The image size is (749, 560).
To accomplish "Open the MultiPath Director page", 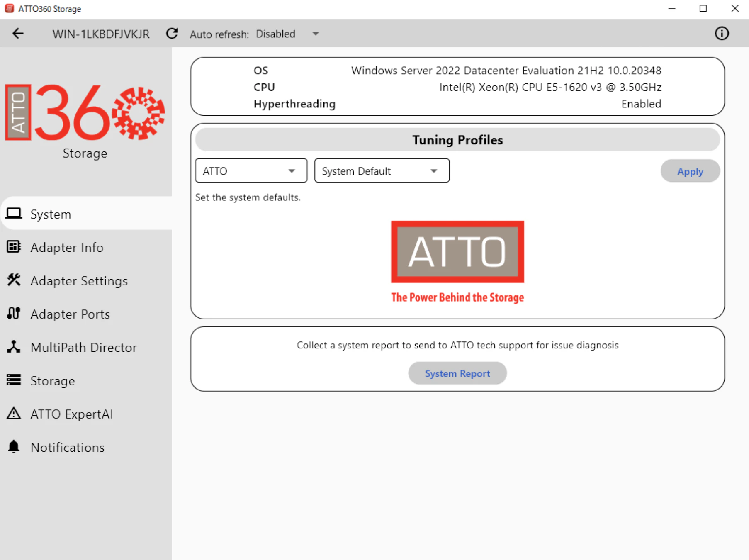I will pos(83,348).
